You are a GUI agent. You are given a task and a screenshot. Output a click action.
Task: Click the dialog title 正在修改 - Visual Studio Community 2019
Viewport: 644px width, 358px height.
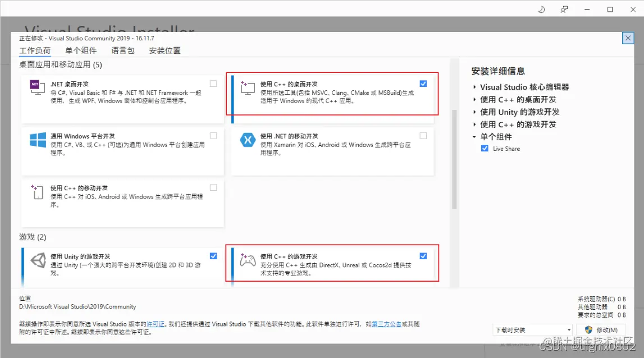coord(86,38)
